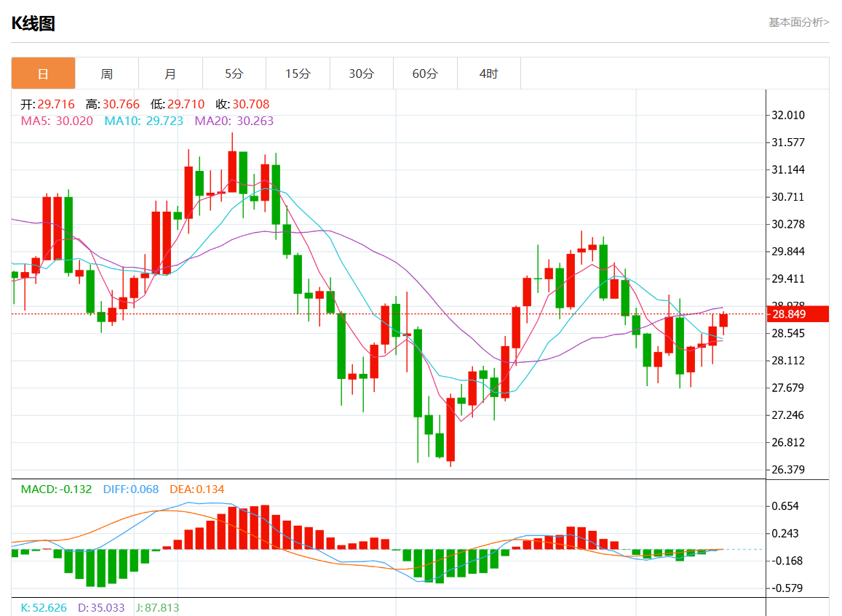
Task: Click the 27.679 price axis label
Action: [787, 388]
